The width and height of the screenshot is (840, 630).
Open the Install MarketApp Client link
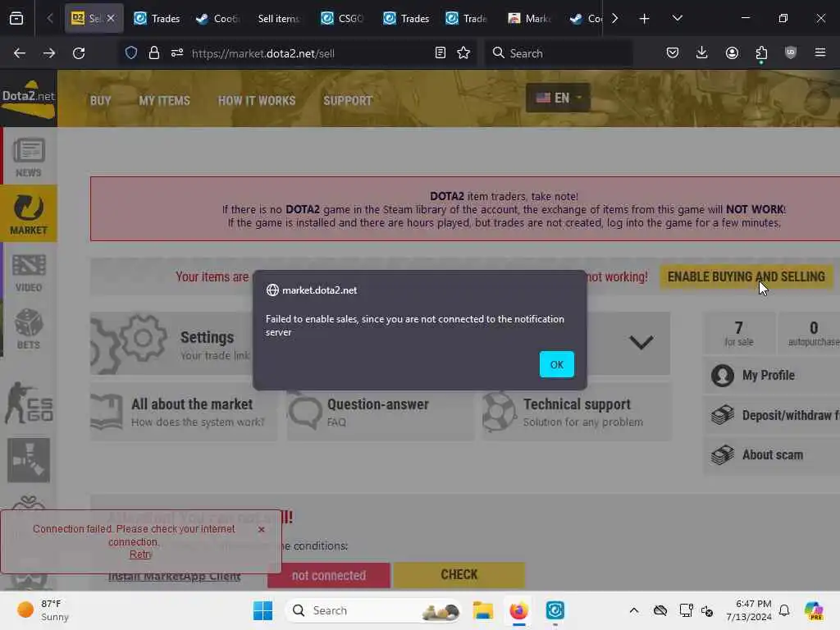[174, 577]
